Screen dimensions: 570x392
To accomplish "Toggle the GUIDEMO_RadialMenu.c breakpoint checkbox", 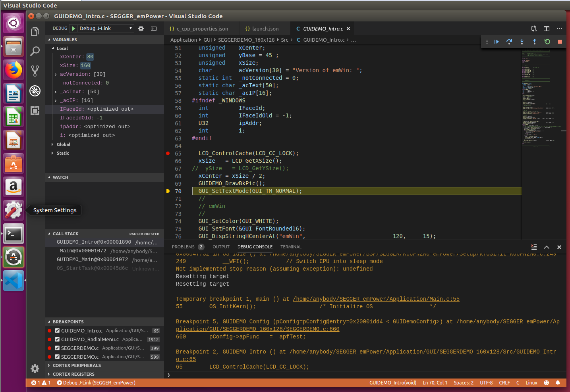I will point(57,339).
